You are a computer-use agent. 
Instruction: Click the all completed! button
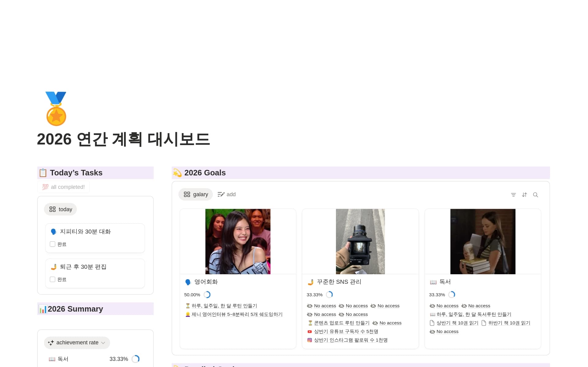tap(64, 187)
